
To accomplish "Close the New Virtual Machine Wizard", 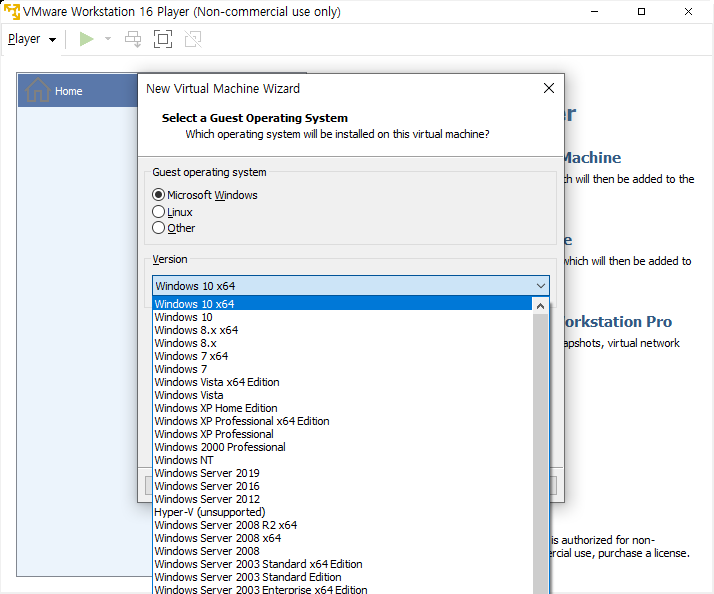I will coord(549,88).
